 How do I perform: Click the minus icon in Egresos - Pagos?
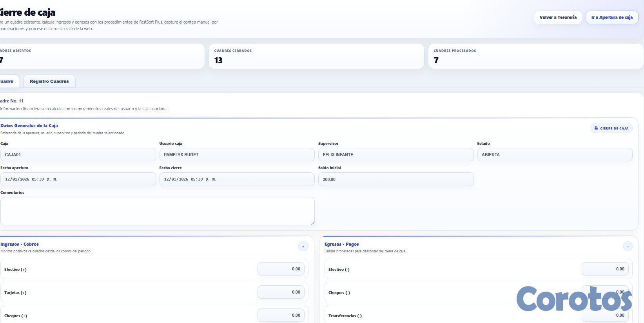tap(628, 246)
